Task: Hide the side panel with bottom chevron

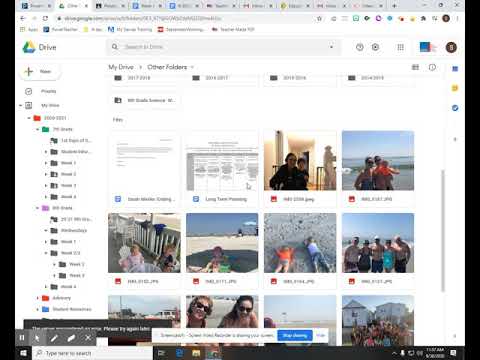Action: tap(455, 336)
